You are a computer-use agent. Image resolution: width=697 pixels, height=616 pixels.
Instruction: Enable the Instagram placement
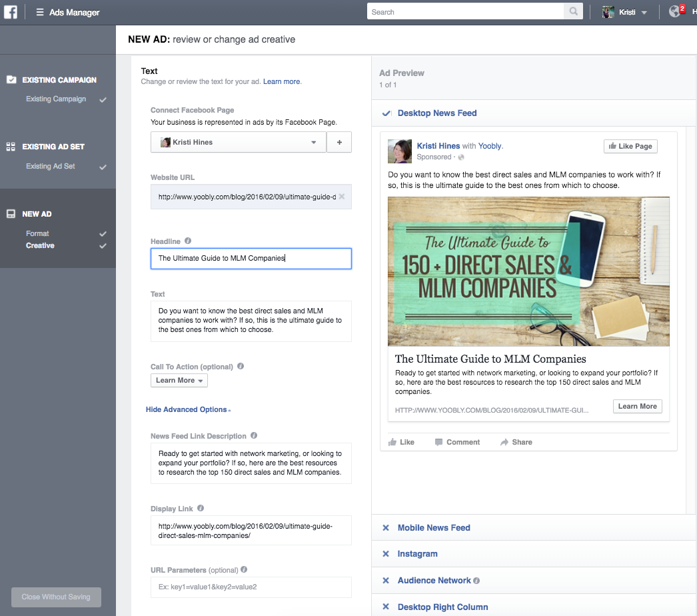(386, 554)
